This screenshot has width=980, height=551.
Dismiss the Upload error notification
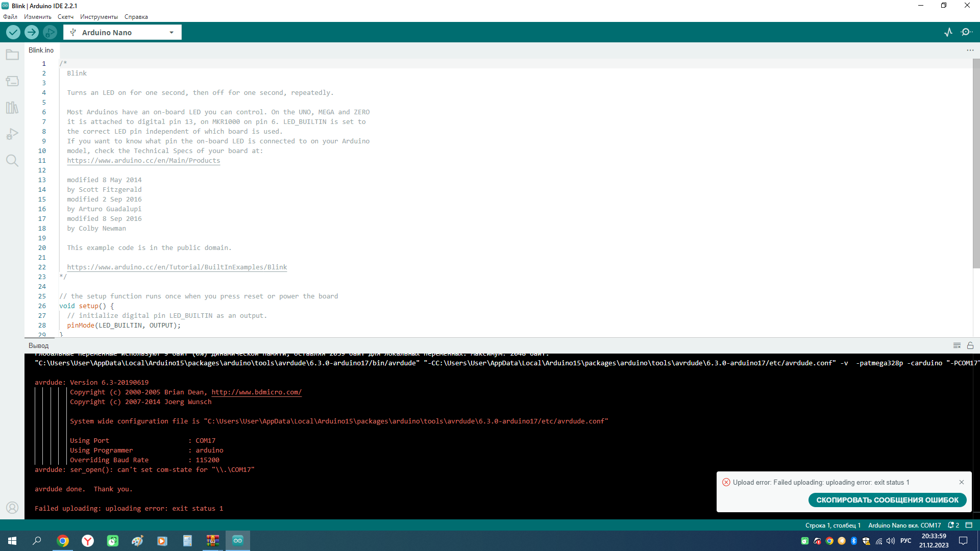click(962, 482)
